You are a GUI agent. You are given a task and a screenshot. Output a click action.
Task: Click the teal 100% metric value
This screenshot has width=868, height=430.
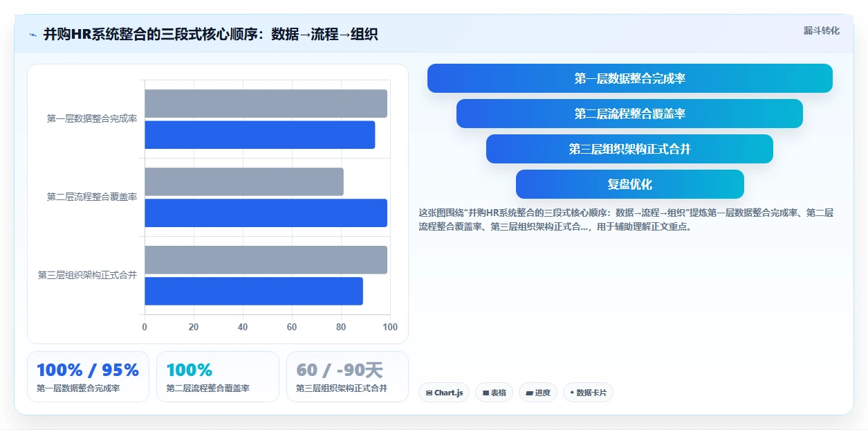coord(189,370)
